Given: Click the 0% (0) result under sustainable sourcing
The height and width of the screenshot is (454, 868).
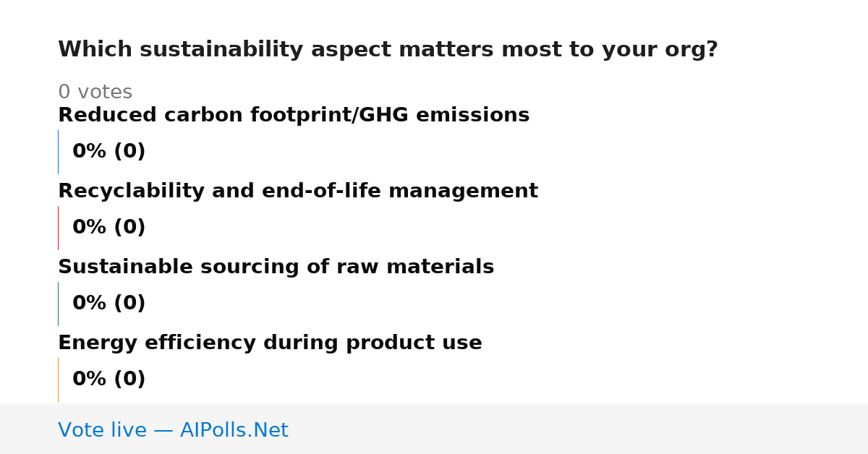Looking at the screenshot, I should click(x=109, y=304).
